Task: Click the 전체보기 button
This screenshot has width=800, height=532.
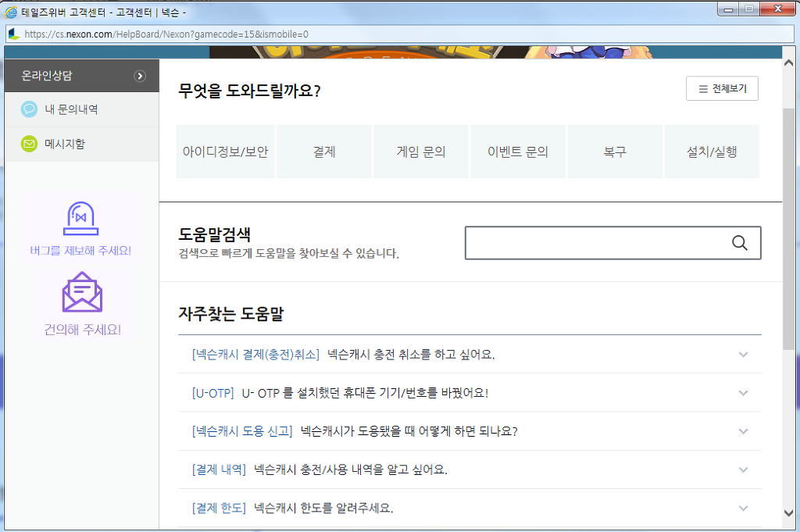Action: click(722, 89)
